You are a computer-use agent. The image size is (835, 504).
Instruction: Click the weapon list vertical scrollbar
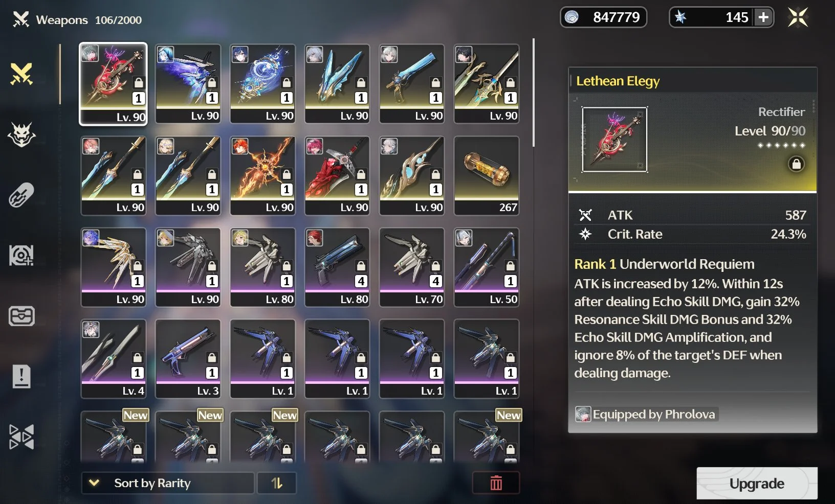point(534,93)
